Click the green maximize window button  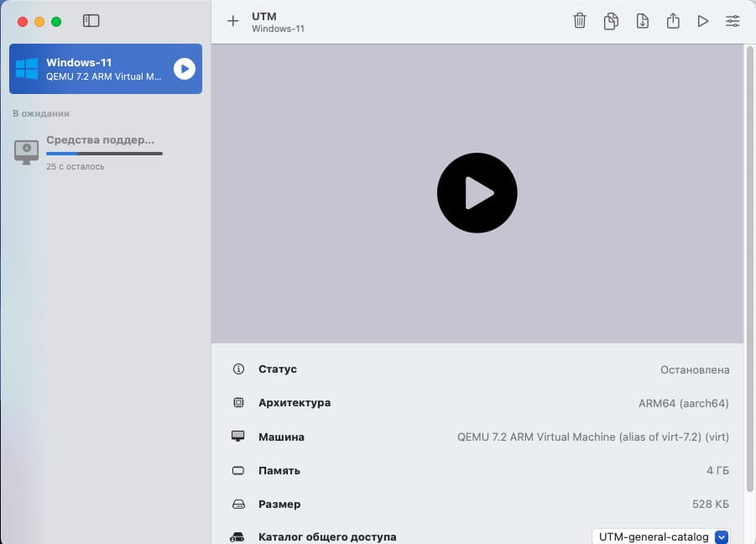tap(56, 21)
